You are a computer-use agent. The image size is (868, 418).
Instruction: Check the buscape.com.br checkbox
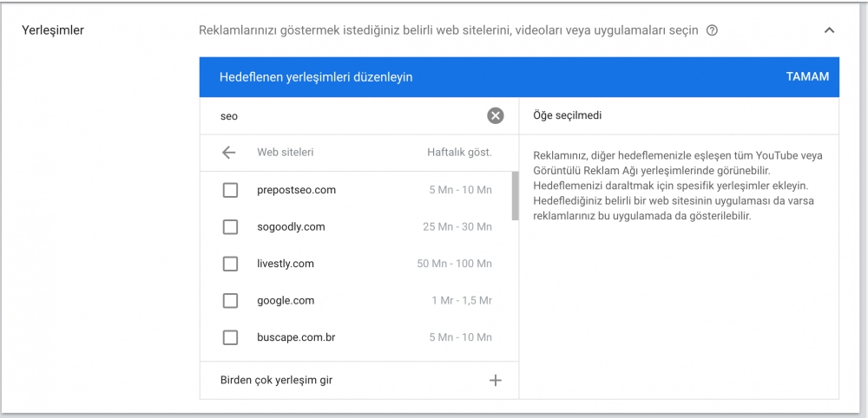click(230, 338)
